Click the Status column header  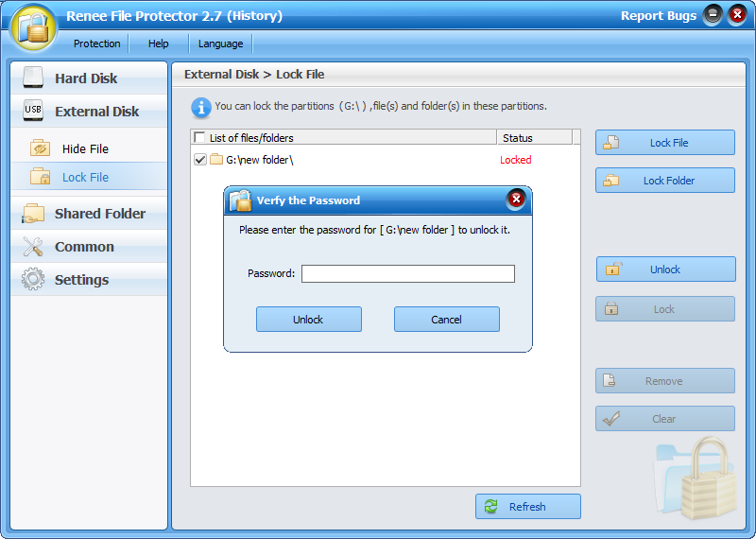tap(518, 138)
